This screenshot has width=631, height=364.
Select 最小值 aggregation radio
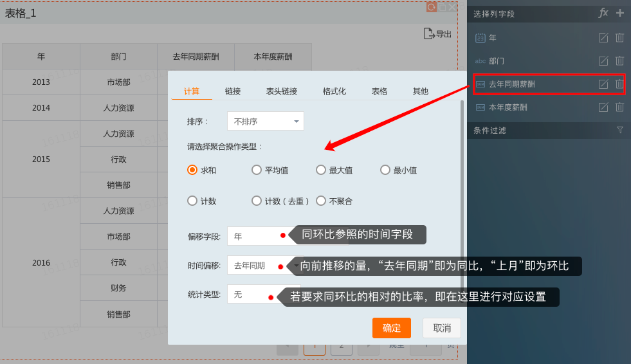385,170
